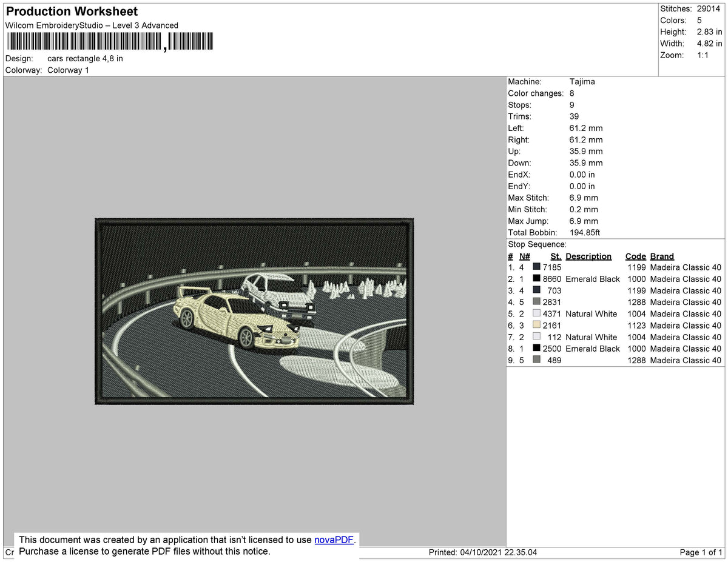The image size is (728, 562).
Task: Select the 7185 color chip in stop sequence
Action: point(536,267)
